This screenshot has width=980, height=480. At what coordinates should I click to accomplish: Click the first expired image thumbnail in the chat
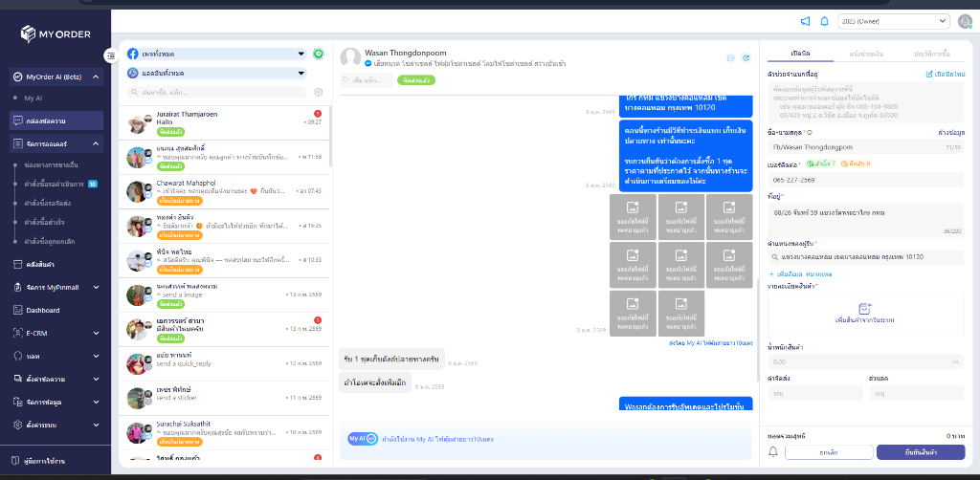click(x=633, y=217)
